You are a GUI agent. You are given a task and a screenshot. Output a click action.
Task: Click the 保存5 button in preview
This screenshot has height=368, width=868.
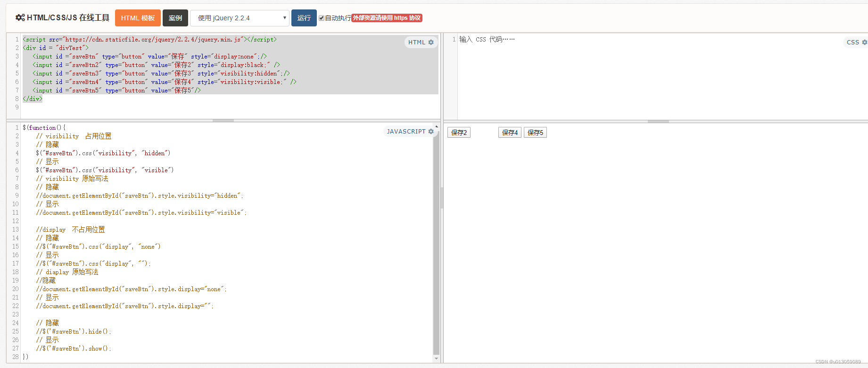click(535, 133)
